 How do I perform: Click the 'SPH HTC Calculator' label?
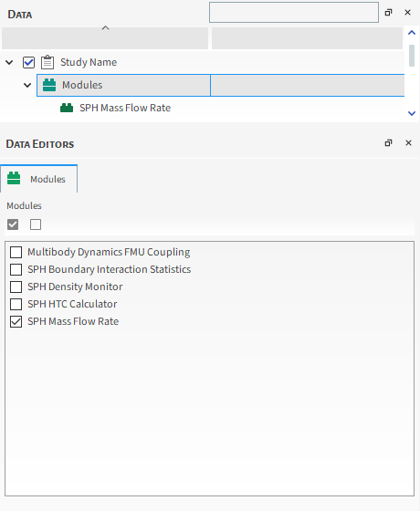click(x=72, y=304)
